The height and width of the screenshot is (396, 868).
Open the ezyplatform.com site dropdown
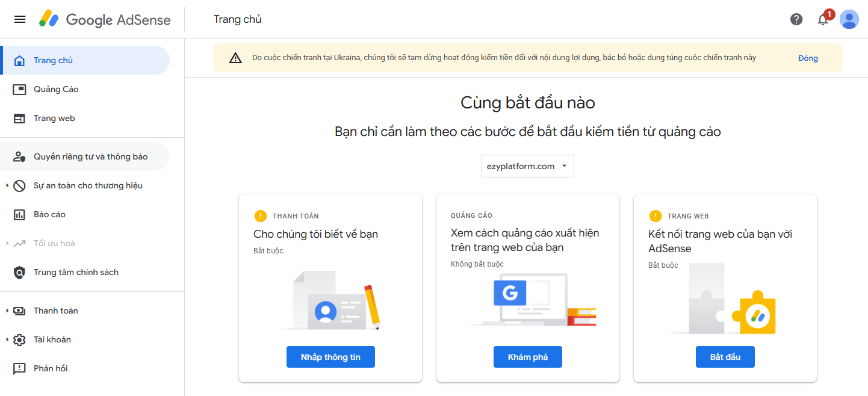click(x=528, y=166)
